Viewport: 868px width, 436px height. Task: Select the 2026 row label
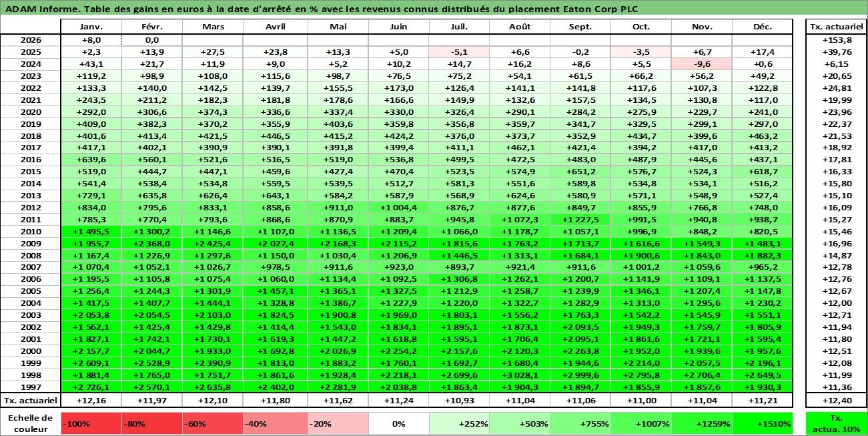coord(30,39)
